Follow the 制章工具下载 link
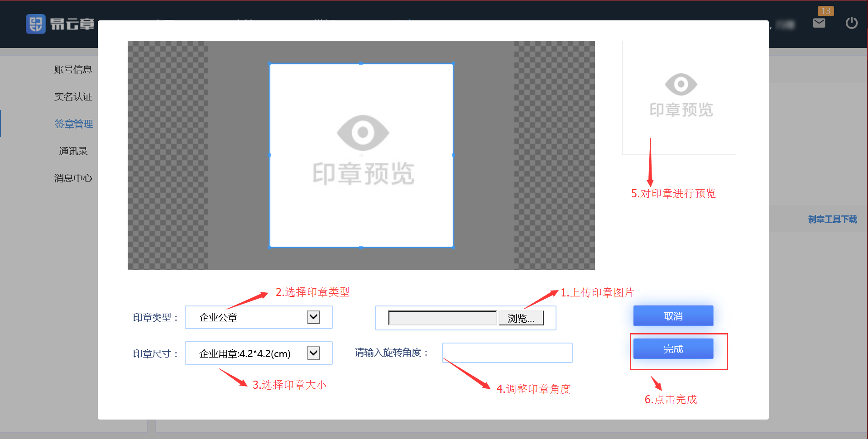 [832, 219]
